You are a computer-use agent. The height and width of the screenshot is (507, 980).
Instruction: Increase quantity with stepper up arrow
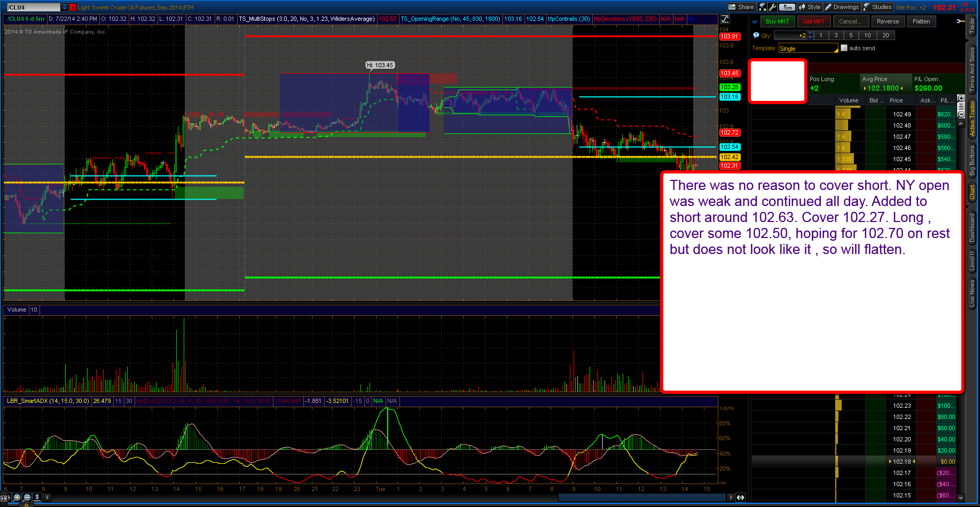tap(810, 33)
